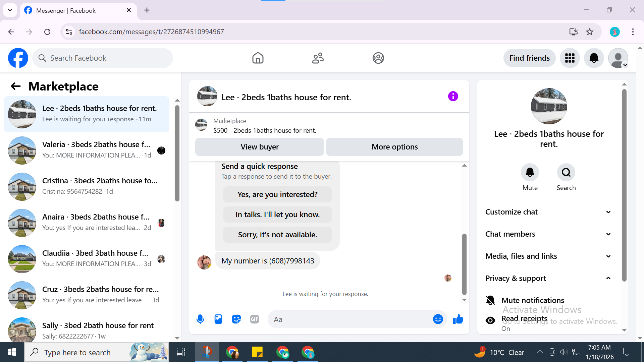
Task: Open the apps grid menu icon
Action: pos(570,58)
